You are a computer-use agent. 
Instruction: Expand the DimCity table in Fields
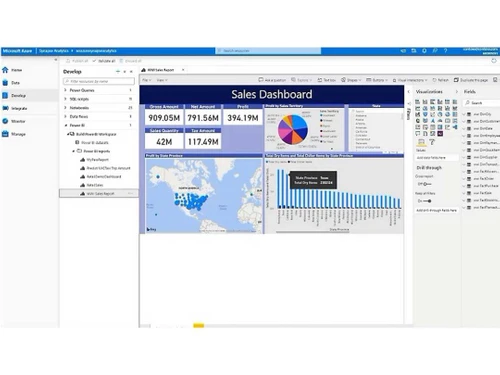(464, 114)
